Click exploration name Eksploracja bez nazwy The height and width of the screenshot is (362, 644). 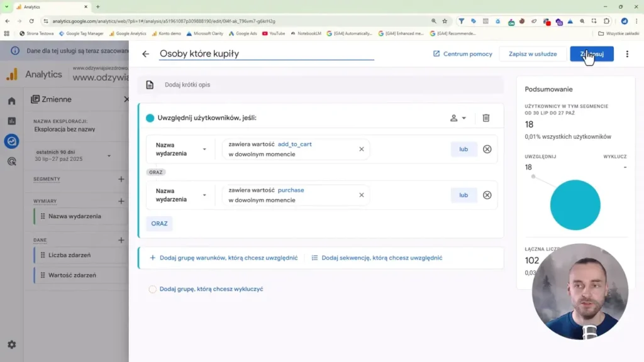click(x=65, y=129)
